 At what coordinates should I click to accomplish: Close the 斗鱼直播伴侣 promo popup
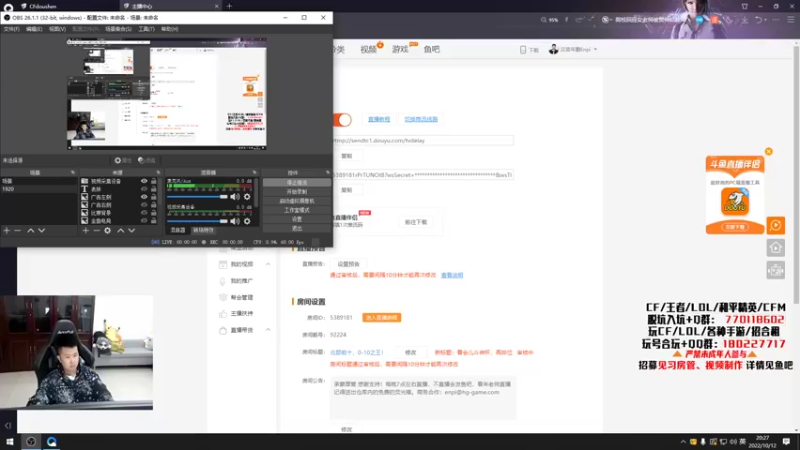(x=768, y=152)
